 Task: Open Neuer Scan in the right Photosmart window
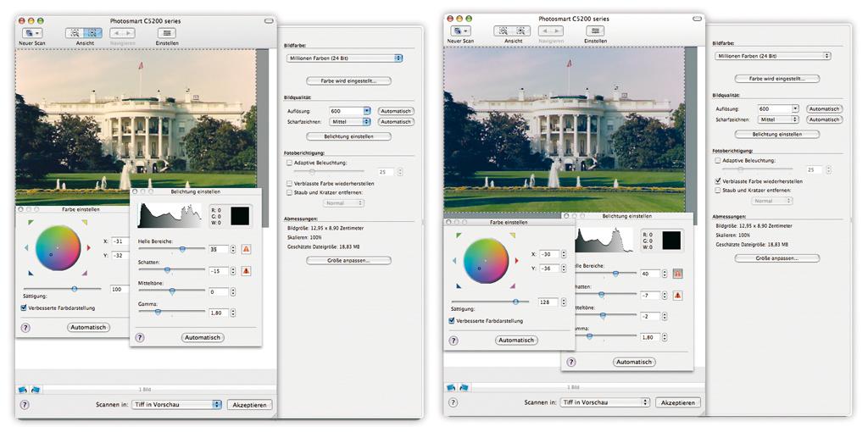[461, 31]
